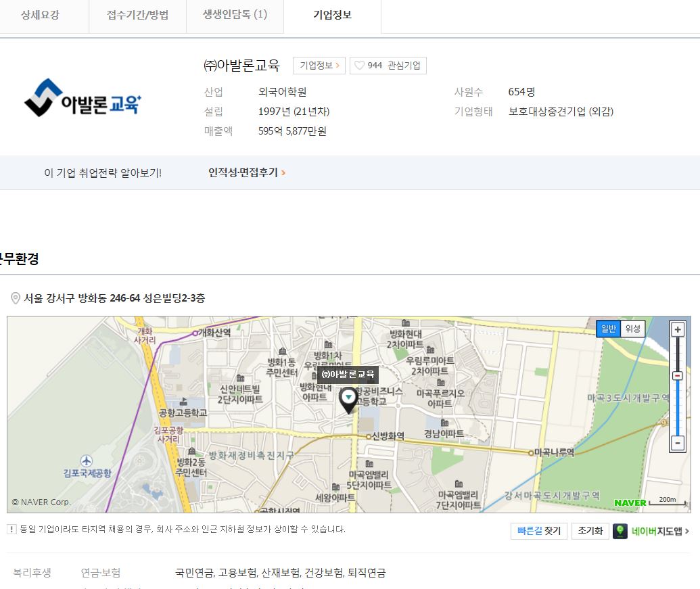Click the exclamation notice icon below map
Image resolution: width=700 pixels, height=589 pixels.
click(x=11, y=529)
